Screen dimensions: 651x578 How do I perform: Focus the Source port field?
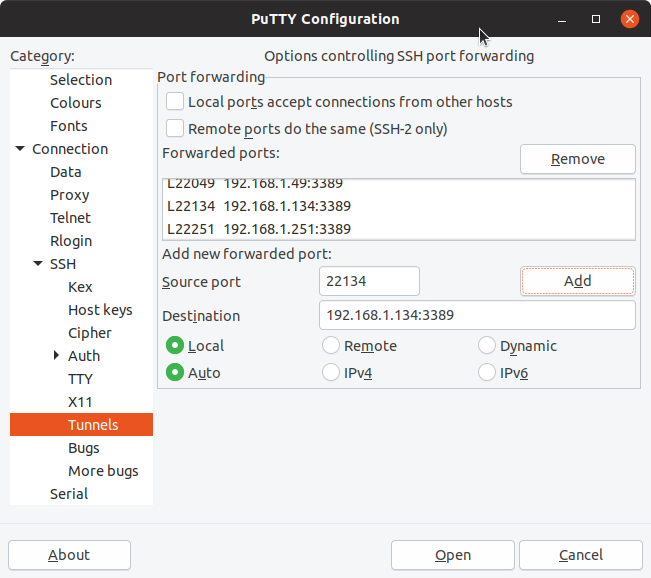click(369, 281)
